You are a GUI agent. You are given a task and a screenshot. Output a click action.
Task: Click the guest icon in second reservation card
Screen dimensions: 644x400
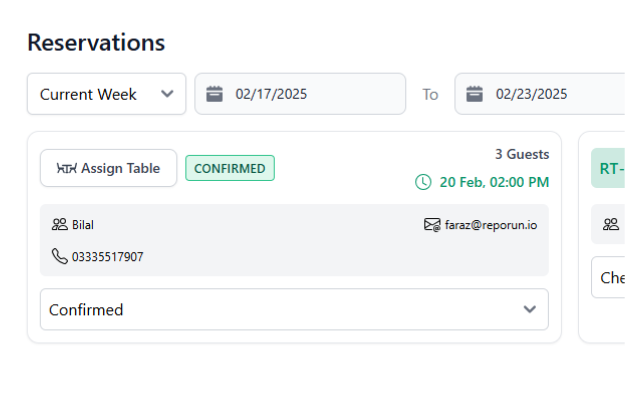point(611,225)
